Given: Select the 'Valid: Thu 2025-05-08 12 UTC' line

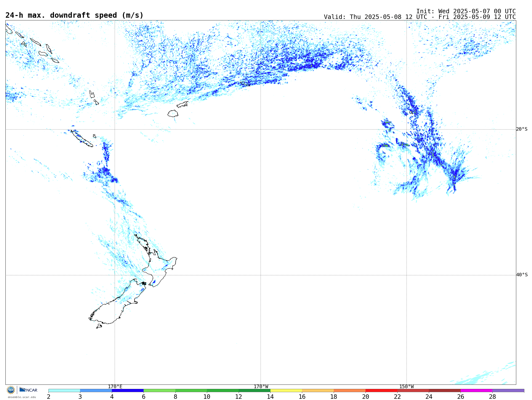Looking at the screenshot, I should coord(420,17).
